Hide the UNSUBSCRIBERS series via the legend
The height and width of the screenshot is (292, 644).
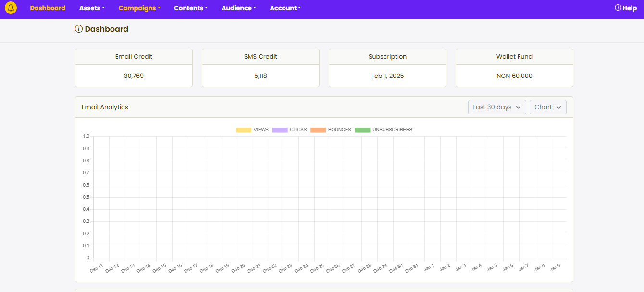380,129
